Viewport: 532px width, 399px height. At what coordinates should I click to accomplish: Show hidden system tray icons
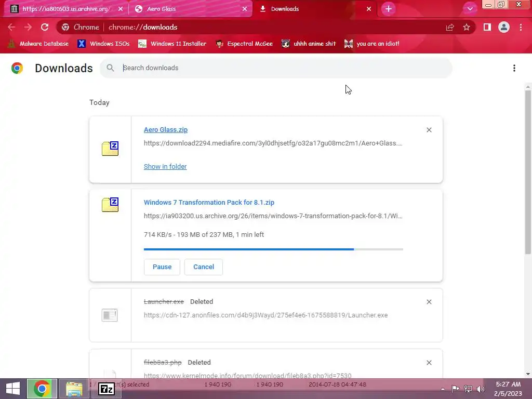tap(443, 389)
